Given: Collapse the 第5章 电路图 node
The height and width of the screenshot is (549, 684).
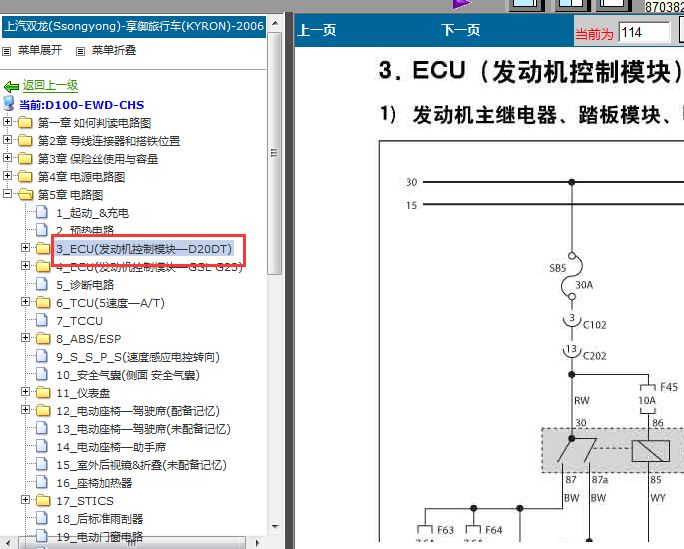Looking at the screenshot, I should tap(7, 194).
